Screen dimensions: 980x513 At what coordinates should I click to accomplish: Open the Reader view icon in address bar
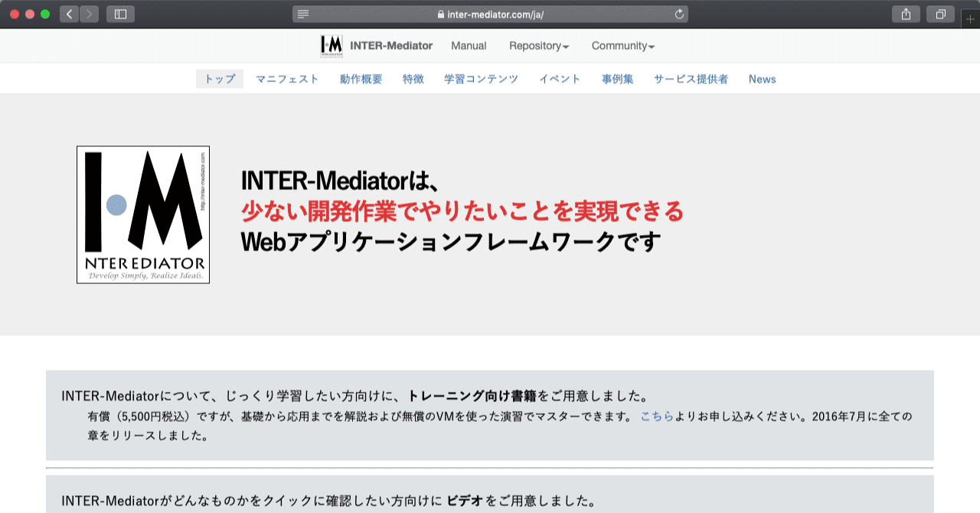click(303, 15)
